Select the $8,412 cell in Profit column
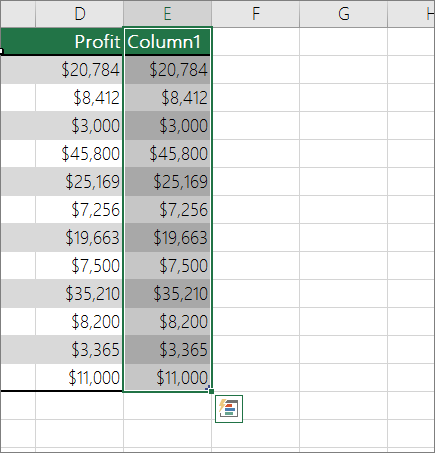 point(79,98)
